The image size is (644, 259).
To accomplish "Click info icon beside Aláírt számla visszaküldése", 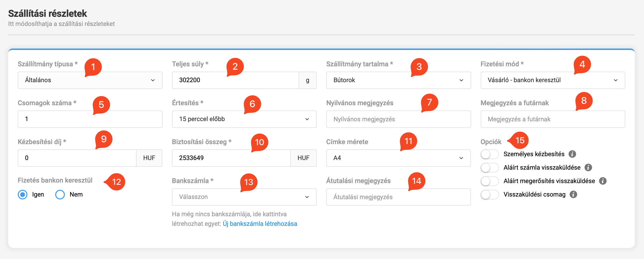I will coord(588,168).
